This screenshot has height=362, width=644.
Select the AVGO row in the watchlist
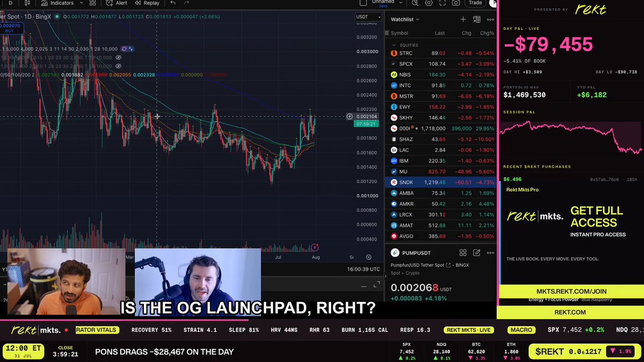[x=441, y=236]
